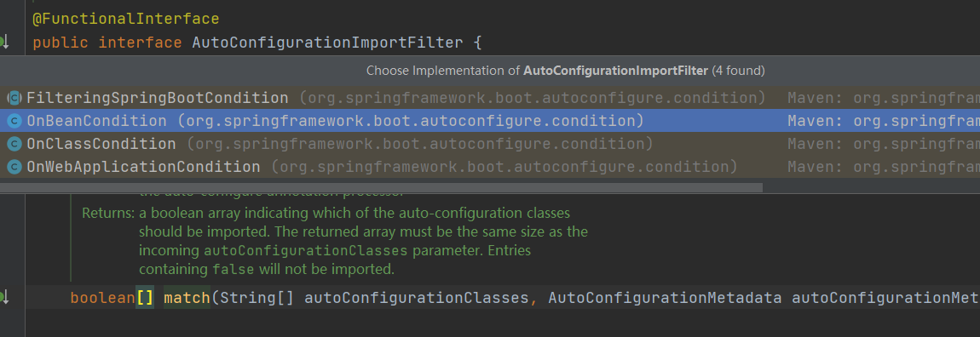Pick OnWebApplicationCondition in the popup list

(490, 168)
